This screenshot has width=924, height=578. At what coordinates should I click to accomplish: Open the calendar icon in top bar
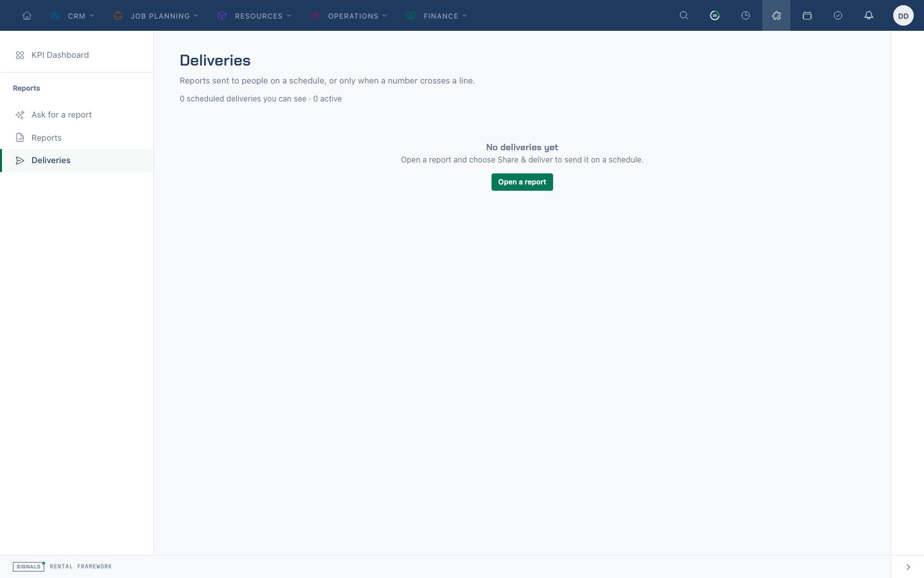click(x=807, y=15)
